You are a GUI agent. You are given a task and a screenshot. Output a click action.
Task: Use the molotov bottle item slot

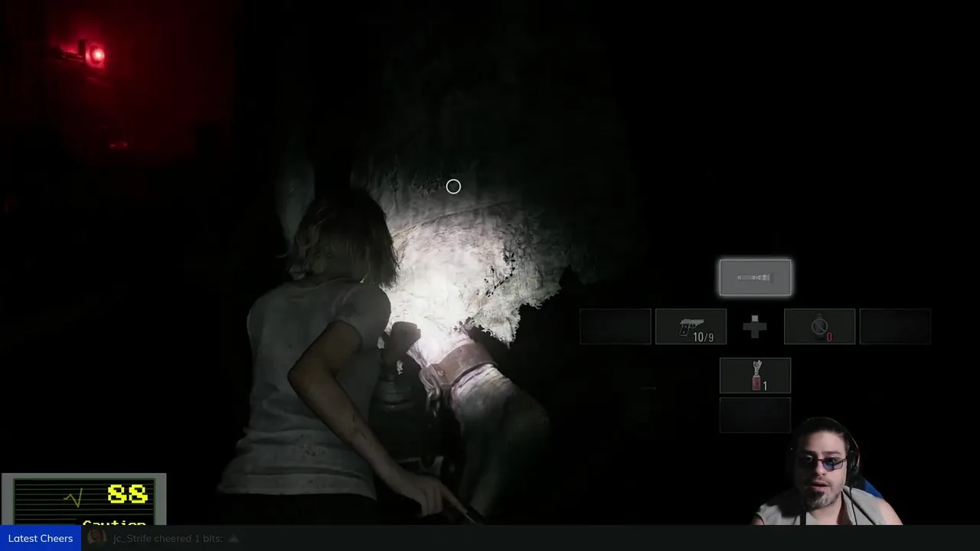[x=755, y=376]
